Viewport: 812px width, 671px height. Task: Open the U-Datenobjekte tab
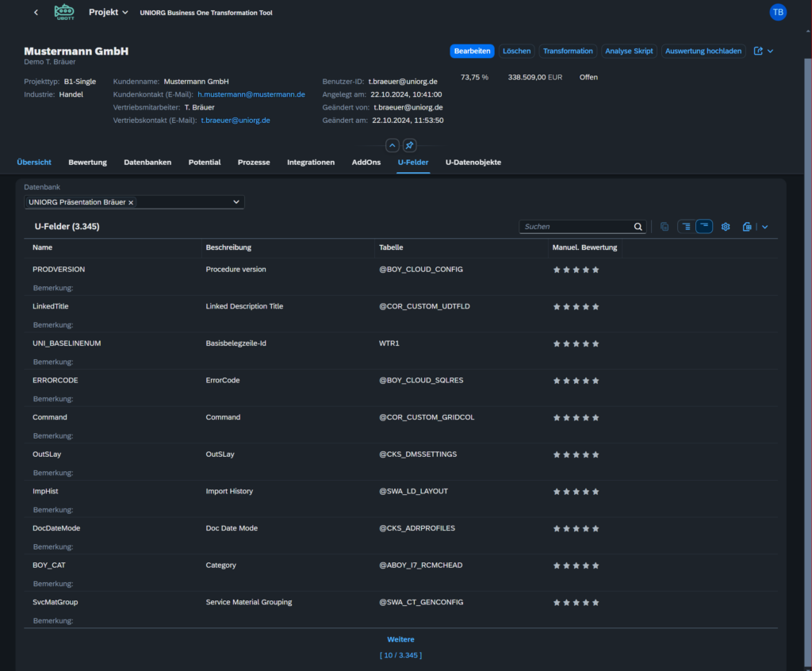473,162
